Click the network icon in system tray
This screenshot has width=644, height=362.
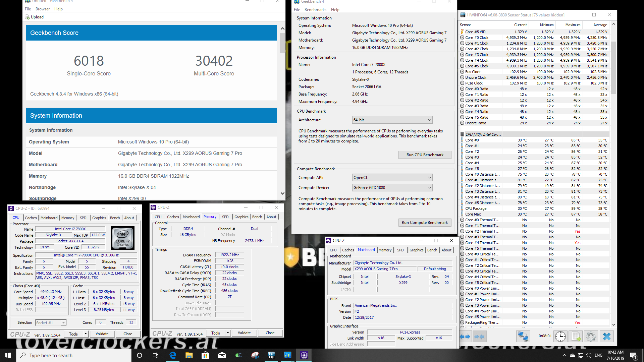click(x=580, y=355)
